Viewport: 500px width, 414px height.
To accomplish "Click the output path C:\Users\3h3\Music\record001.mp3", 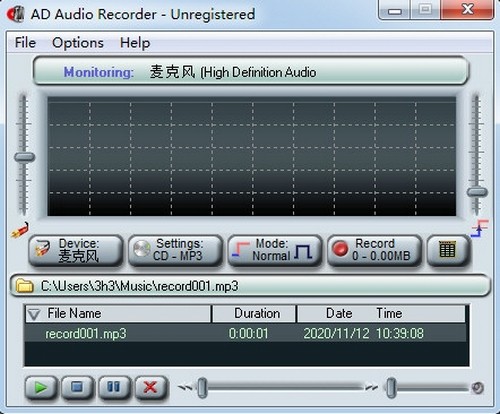I will [140, 286].
